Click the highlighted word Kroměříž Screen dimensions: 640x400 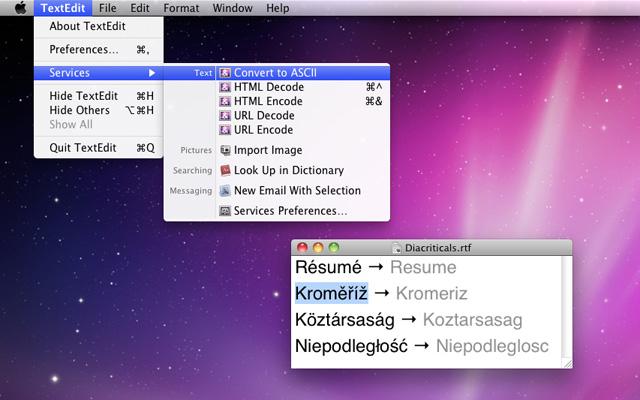coord(332,293)
